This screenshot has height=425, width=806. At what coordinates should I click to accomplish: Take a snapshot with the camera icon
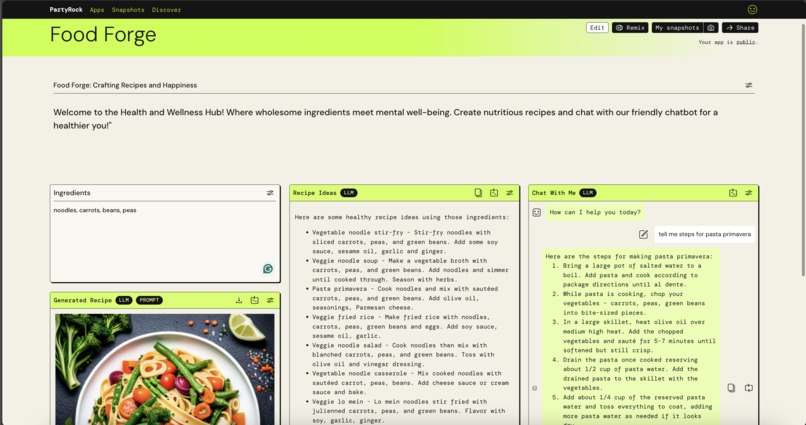point(711,28)
